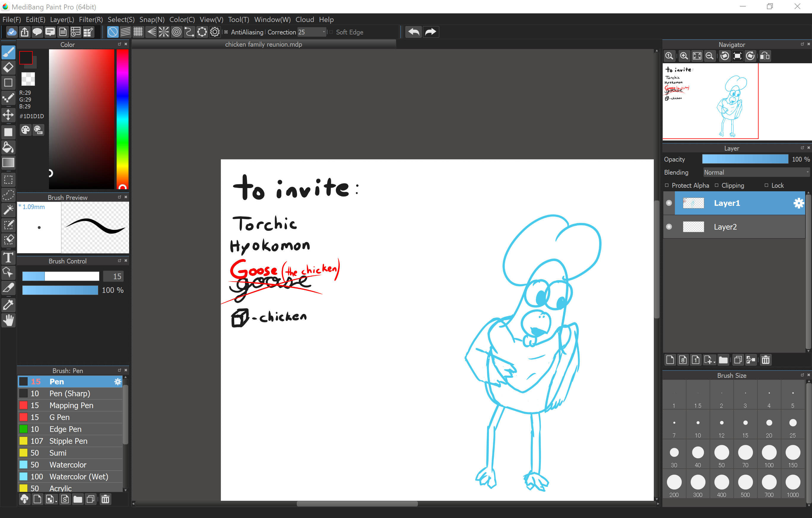This screenshot has height=518, width=812.
Task: Click the Redo arrow button
Action: 431,32
